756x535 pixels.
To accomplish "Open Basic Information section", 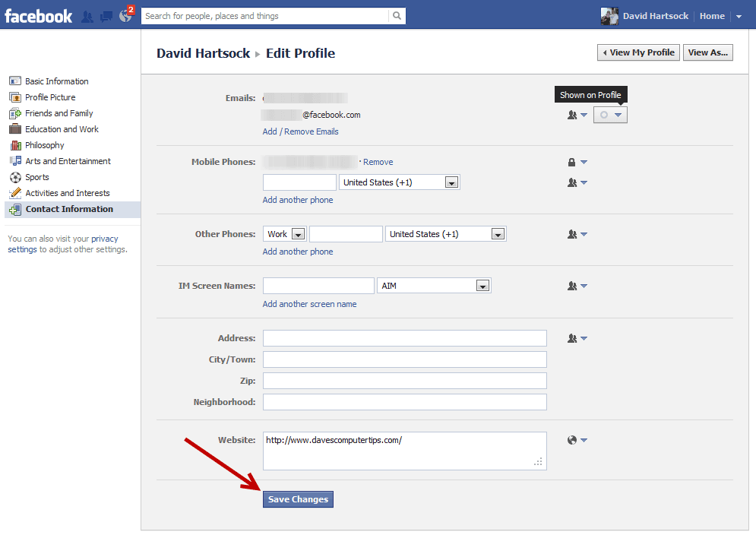I will tap(57, 81).
